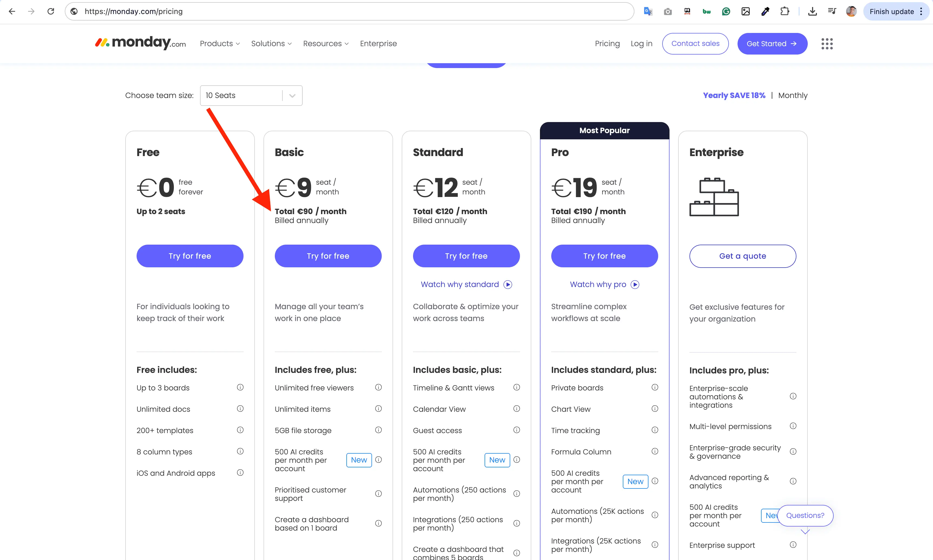Screen dimensions: 933x560
Task: Click the New badge in Basic plan
Action: point(359,460)
